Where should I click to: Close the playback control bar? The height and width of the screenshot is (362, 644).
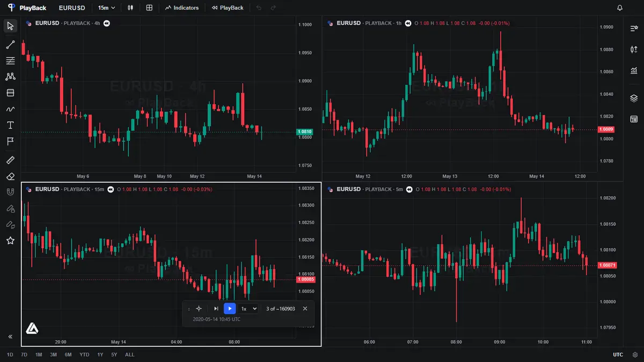coord(305,308)
